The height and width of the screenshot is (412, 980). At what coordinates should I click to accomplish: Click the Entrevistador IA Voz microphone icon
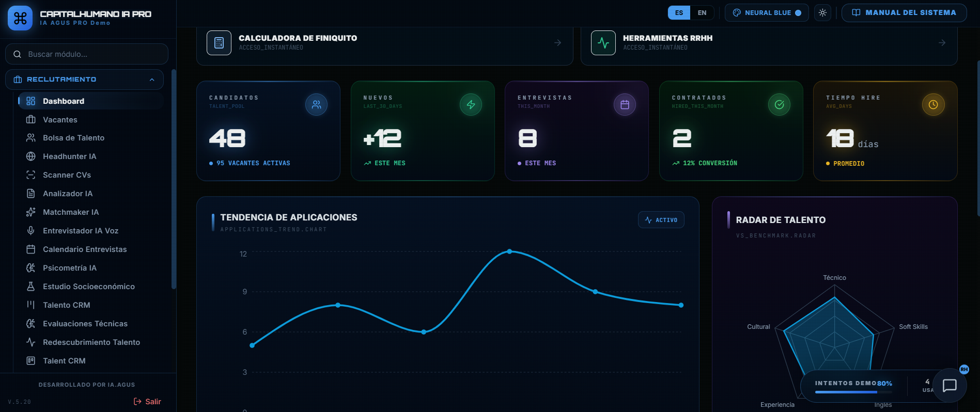tap(31, 231)
